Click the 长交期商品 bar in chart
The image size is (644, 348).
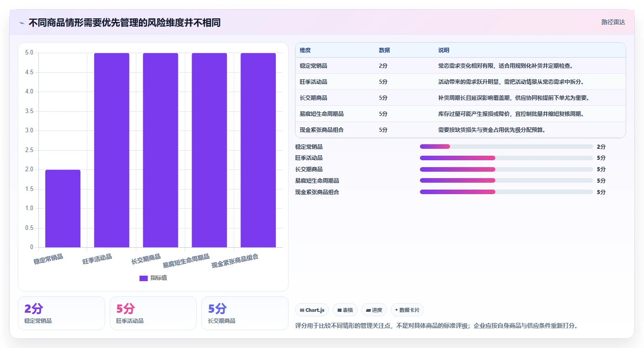tap(161, 150)
